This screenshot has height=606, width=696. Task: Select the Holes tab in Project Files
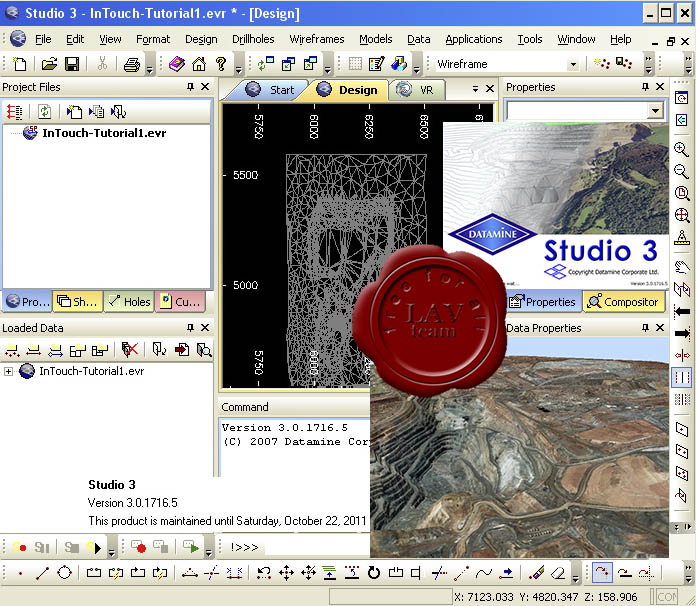(x=130, y=302)
